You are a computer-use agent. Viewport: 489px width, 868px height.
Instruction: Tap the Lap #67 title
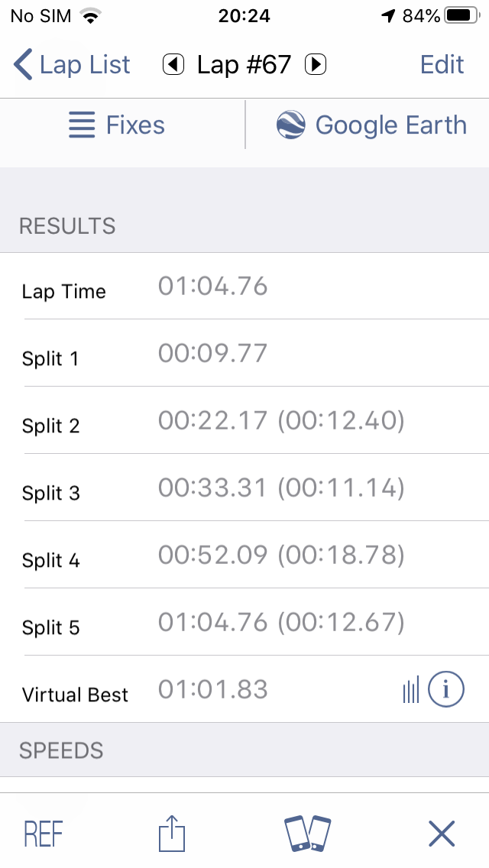(x=244, y=65)
